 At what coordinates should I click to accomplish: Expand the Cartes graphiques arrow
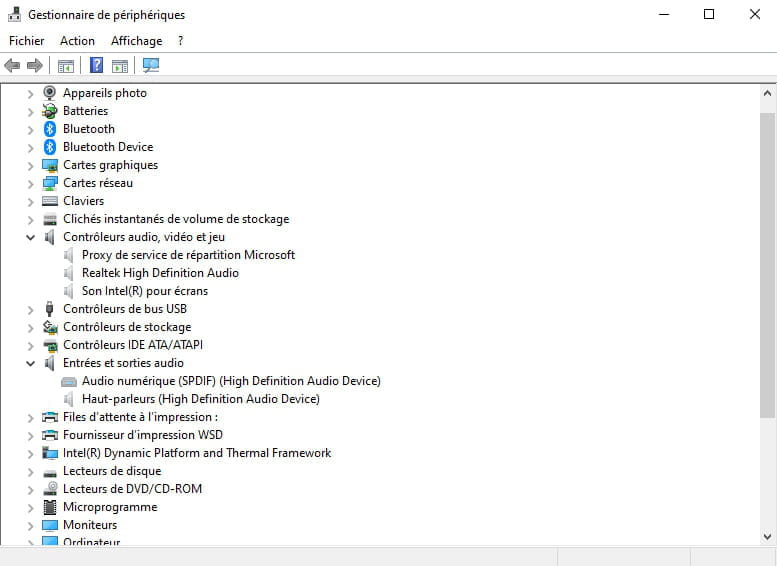pos(30,166)
